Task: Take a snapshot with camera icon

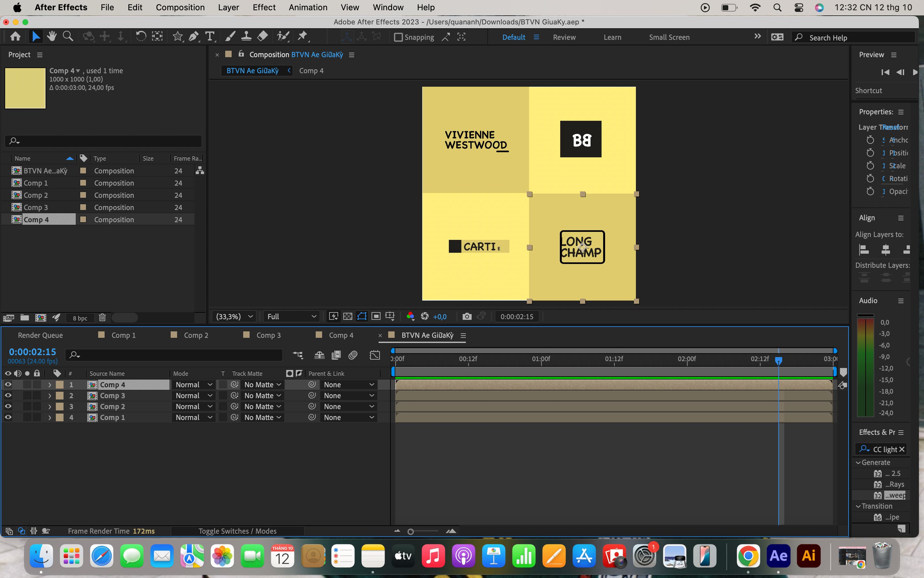Action: [x=466, y=317]
